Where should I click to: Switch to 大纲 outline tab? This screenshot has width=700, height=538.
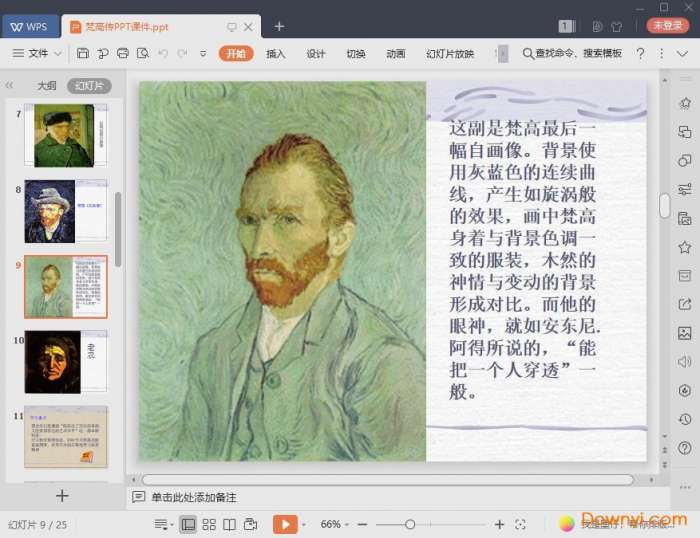click(x=47, y=86)
